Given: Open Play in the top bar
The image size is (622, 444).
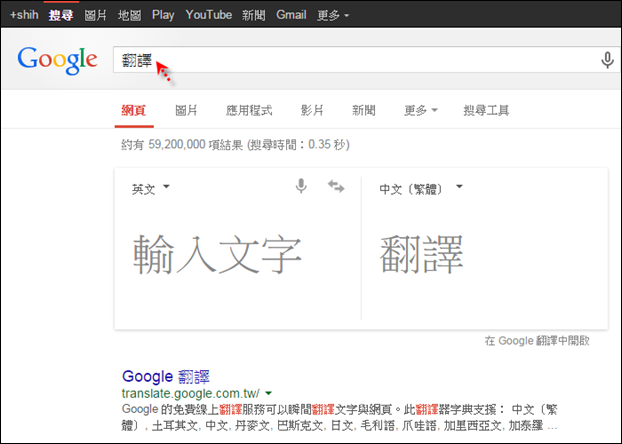Looking at the screenshot, I should click(x=163, y=15).
